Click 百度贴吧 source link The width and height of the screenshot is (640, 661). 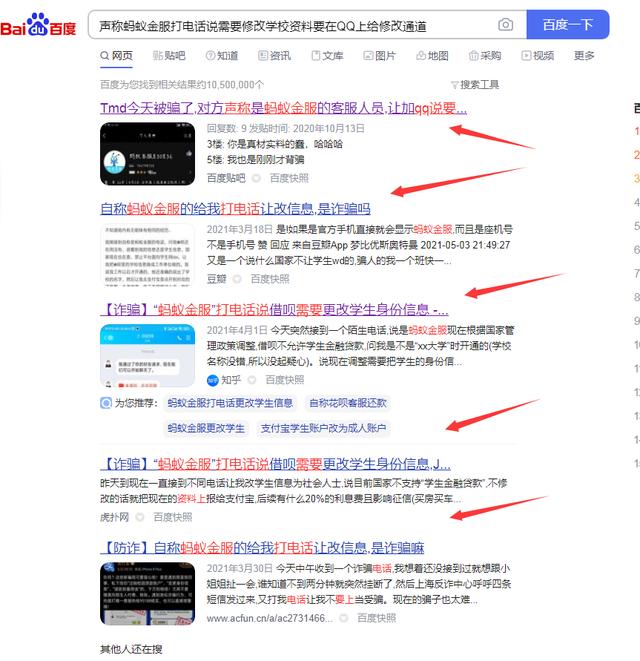[x=226, y=178]
